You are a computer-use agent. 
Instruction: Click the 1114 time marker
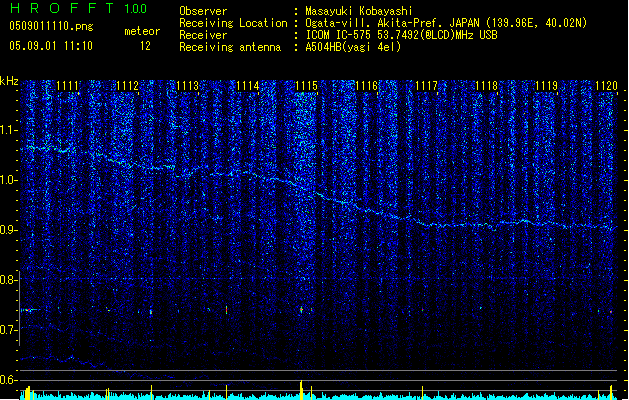[248, 86]
